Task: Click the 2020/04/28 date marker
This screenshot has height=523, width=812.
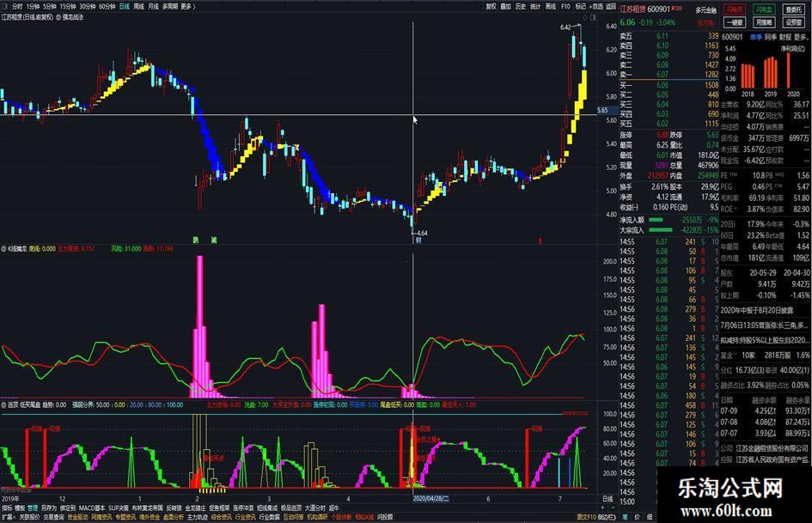Action: 430,499
